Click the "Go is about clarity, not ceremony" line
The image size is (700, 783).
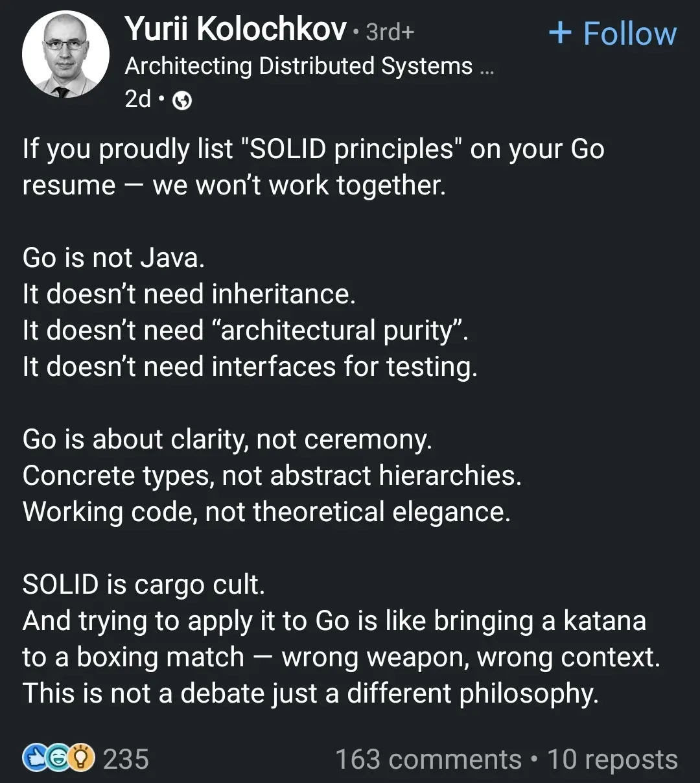(227, 439)
